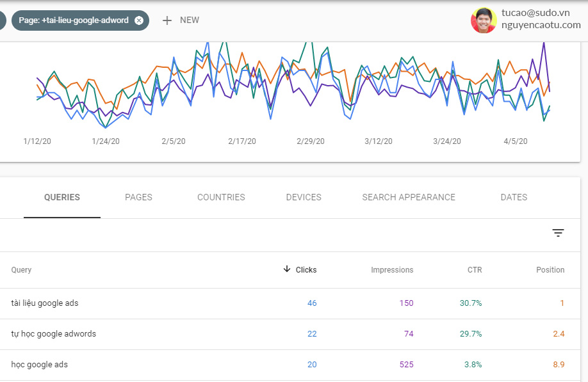Viewport: 588px width, 382px height.
Task: Select the query 'tự học google adwords'
Action: [x=54, y=333]
